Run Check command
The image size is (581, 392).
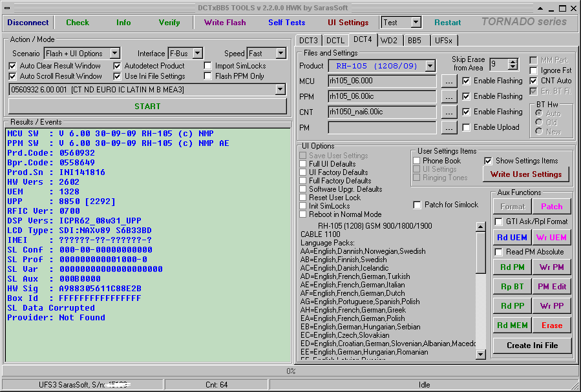(x=78, y=23)
